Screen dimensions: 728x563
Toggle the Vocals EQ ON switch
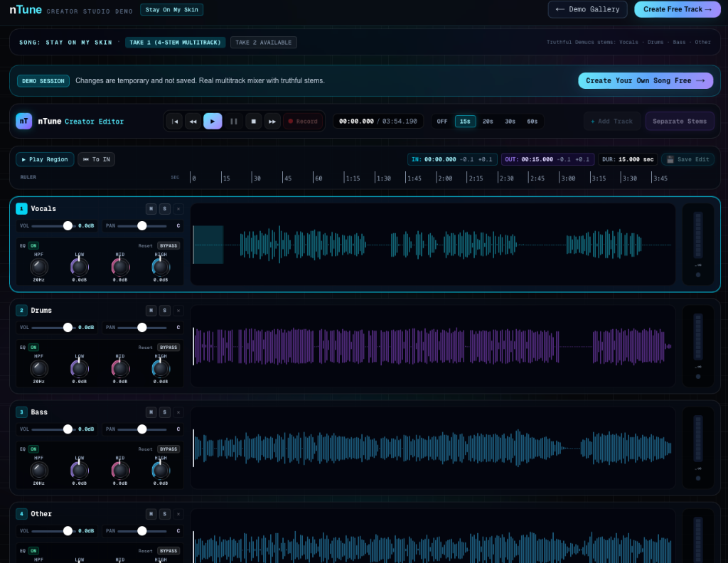[33, 245]
